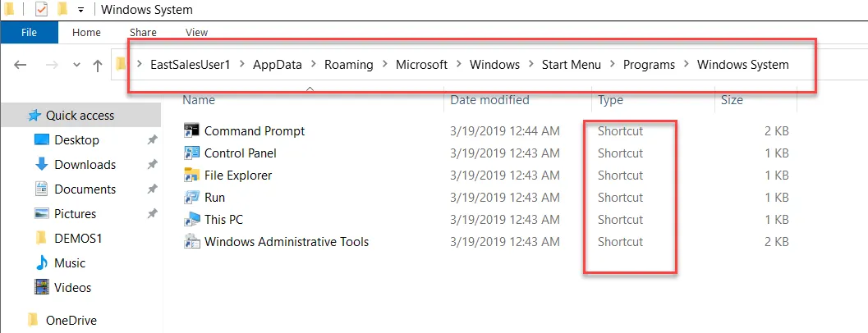Click chevron after Programs in address bar
Viewport: 868px width, 333px height.
[686, 65]
